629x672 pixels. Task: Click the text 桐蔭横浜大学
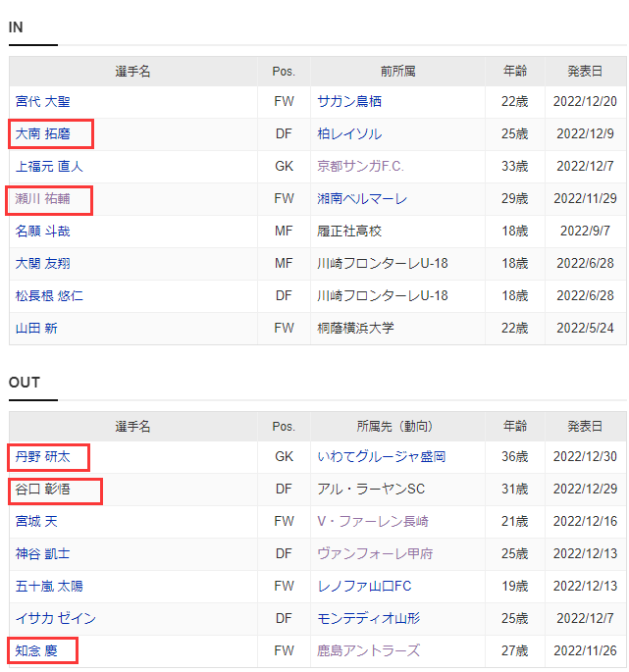tap(355, 329)
